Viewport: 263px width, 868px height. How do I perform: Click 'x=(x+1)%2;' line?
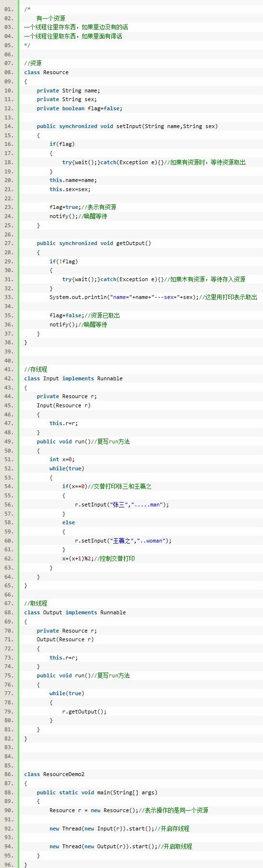[99, 558]
